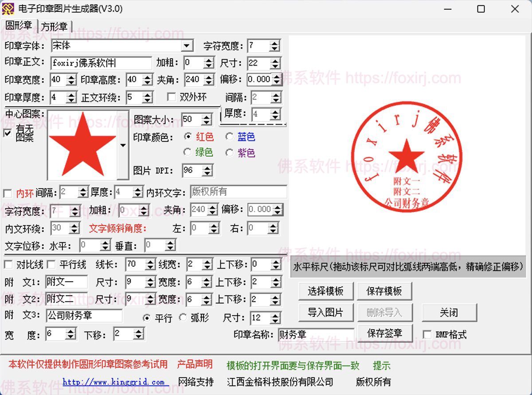
Task: Choose the 弧形 radio option
Action: (183, 318)
